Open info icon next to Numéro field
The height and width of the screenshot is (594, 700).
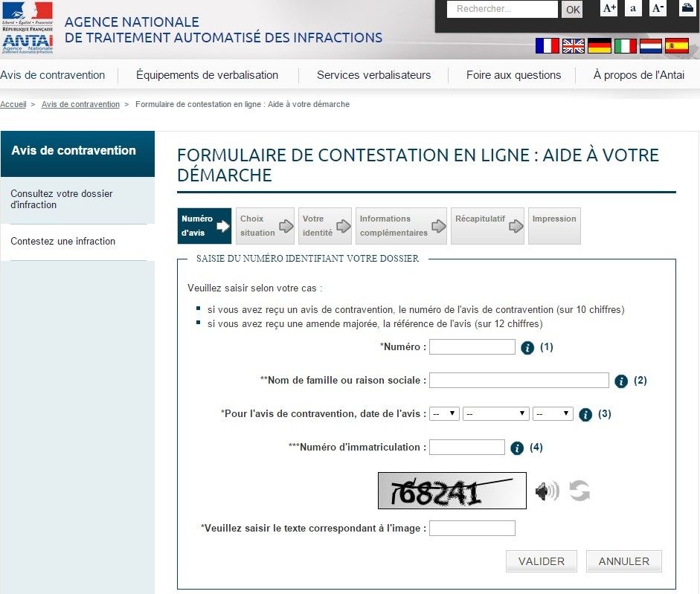coord(527,347)
